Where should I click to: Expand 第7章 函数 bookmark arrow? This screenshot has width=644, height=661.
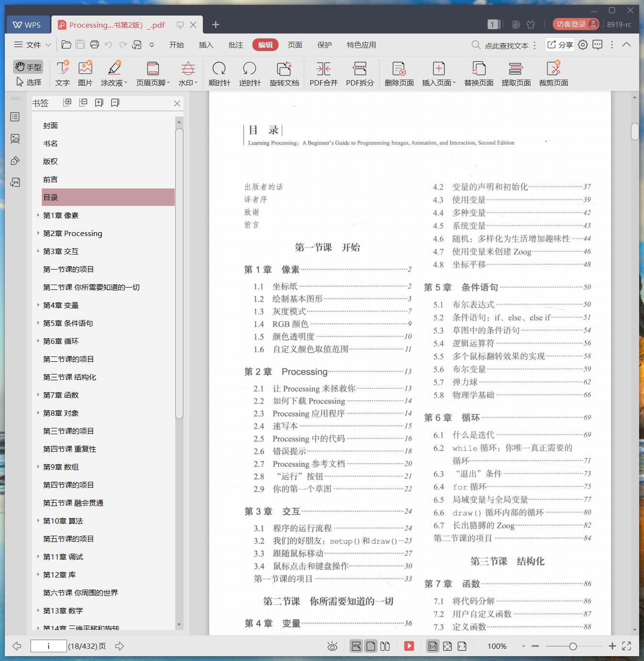38,394
